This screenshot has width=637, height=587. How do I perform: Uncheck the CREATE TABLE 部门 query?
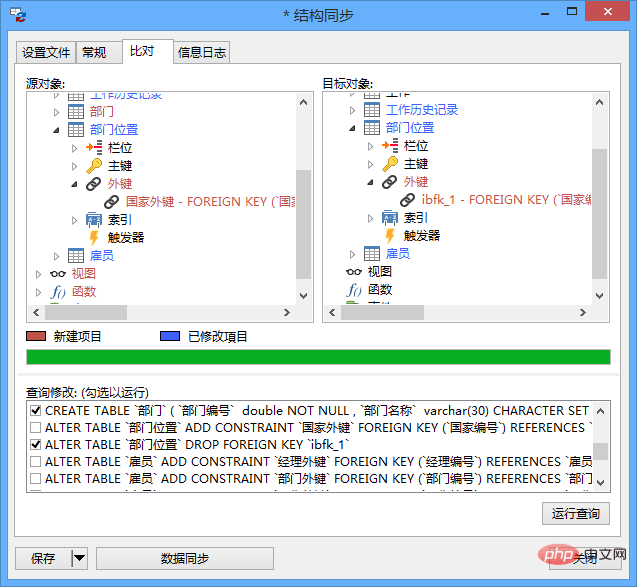(x=36, y=411)
